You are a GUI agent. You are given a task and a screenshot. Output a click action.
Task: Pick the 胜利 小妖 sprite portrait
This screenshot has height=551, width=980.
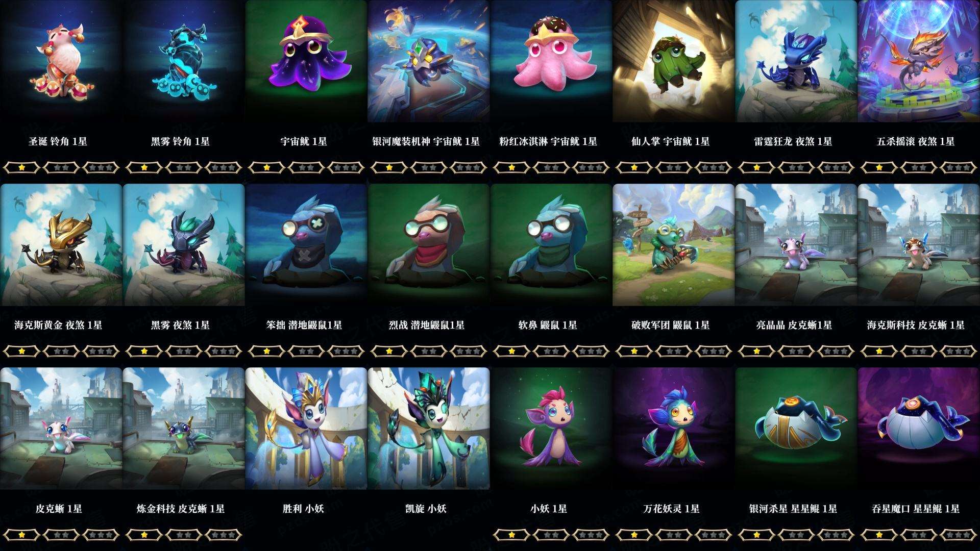pyautogui.click(x=306, y=429)
